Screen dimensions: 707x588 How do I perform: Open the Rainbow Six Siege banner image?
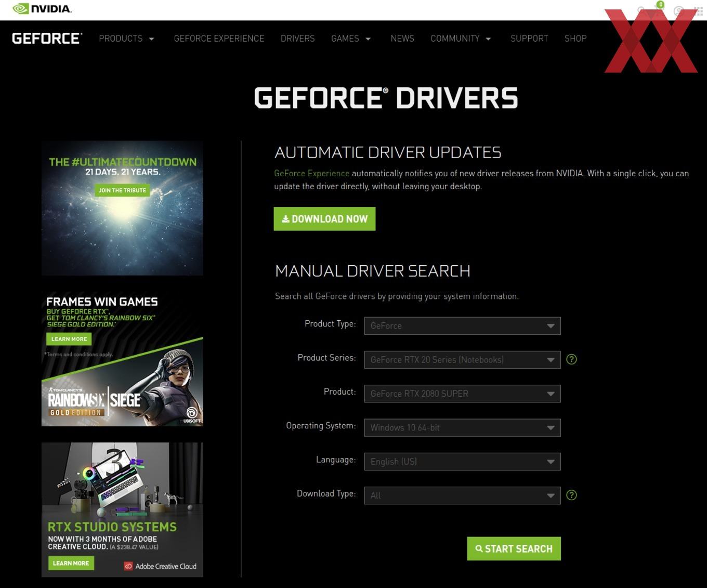(x=122, y=359)
